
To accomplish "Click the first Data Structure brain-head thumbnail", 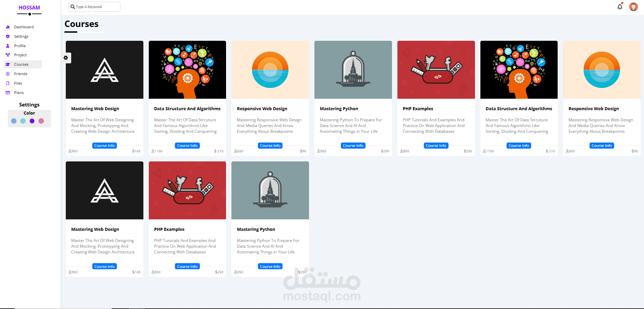I will click(x=187, y=70).
